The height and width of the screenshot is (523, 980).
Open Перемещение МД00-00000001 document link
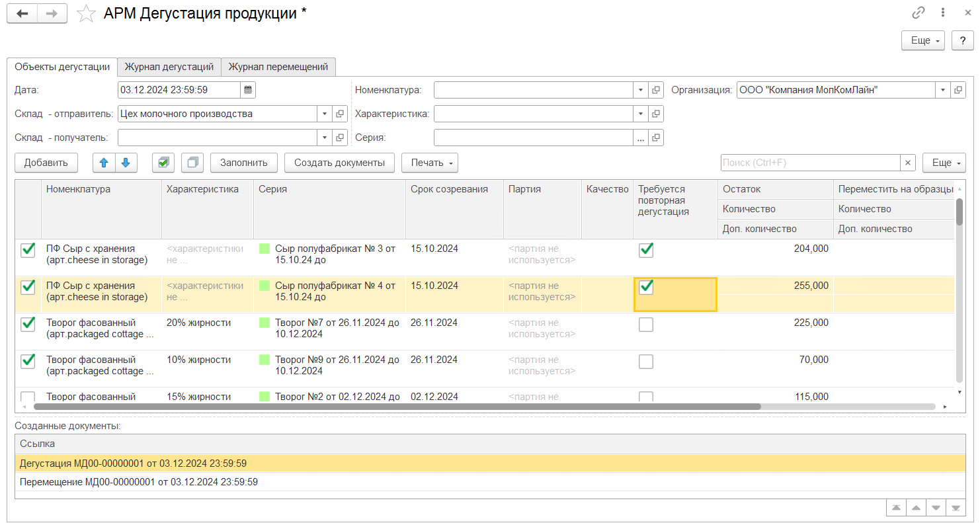coord(139,482)
